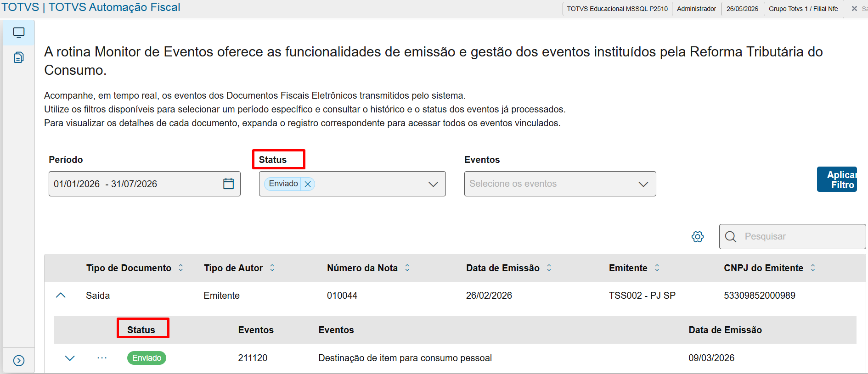Click the 26/05/2026 date in header

pos(742,9)
